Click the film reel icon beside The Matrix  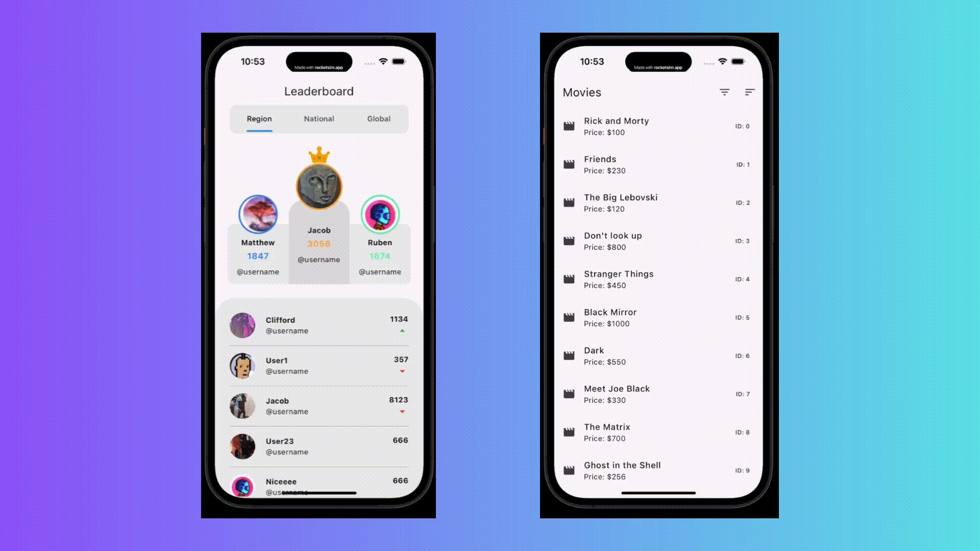(570, 432)
